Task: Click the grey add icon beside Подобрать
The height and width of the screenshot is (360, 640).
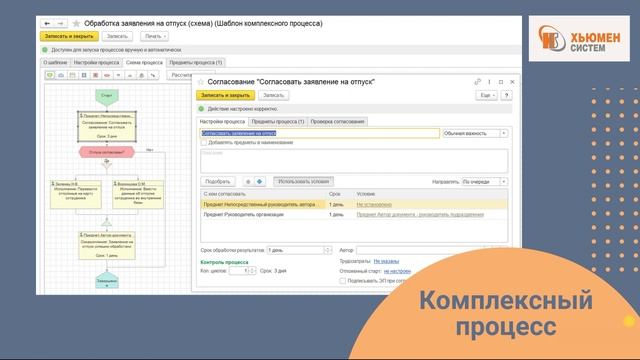Action: click(248, 181)
